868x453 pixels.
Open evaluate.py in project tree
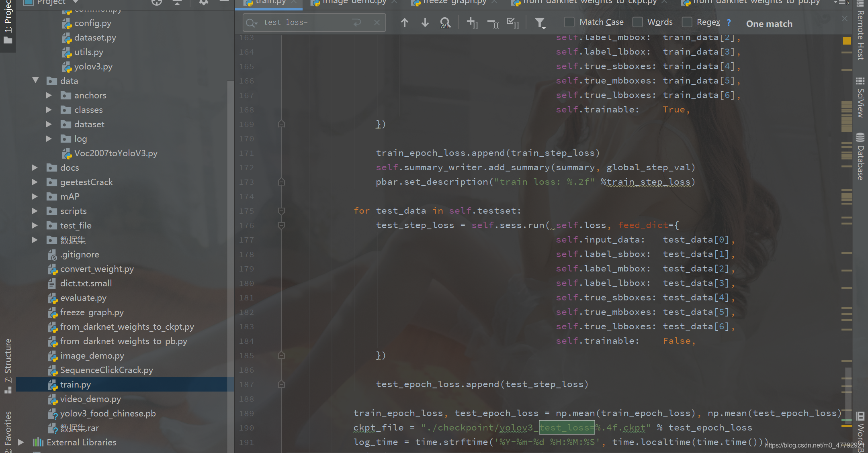point(83,298)
